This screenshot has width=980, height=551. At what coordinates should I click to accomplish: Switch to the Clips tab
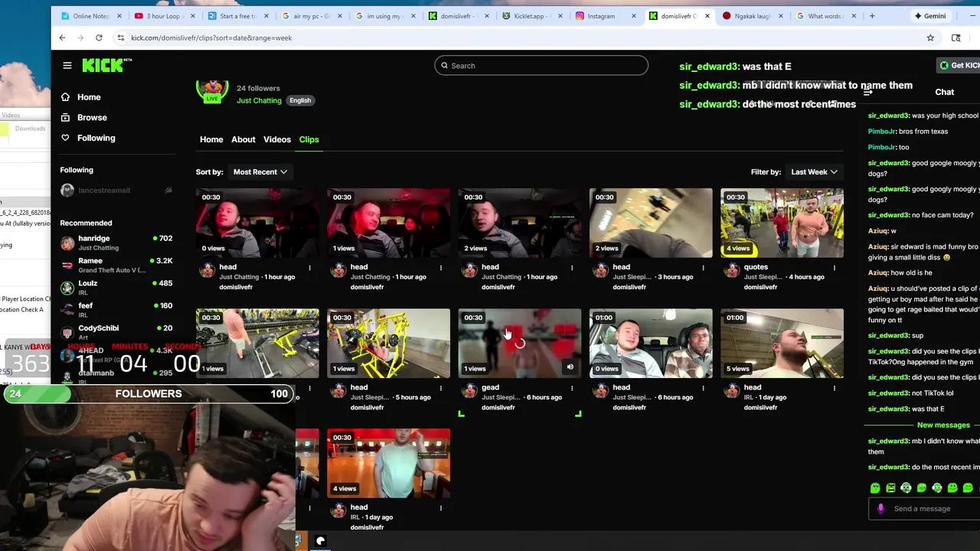pyautogui.click(x=309, y=139)
